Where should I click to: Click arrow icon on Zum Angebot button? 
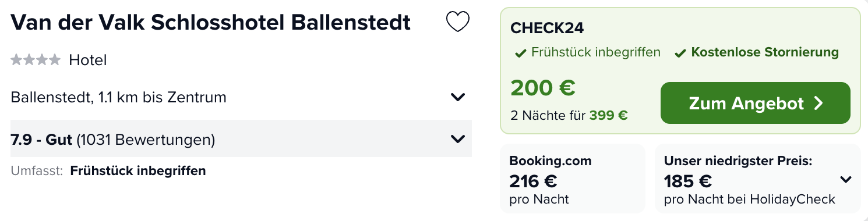click(x=818, y=103)
